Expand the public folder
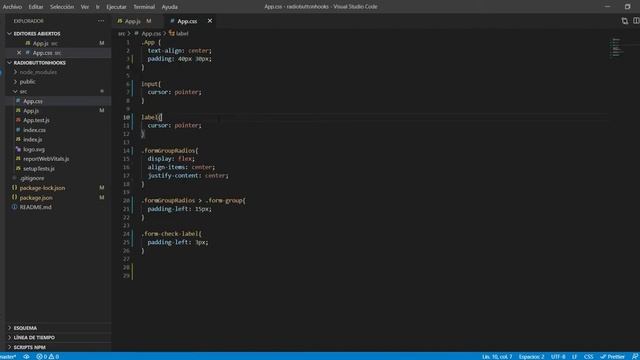The image size is (640, 360). pos(27,82)
